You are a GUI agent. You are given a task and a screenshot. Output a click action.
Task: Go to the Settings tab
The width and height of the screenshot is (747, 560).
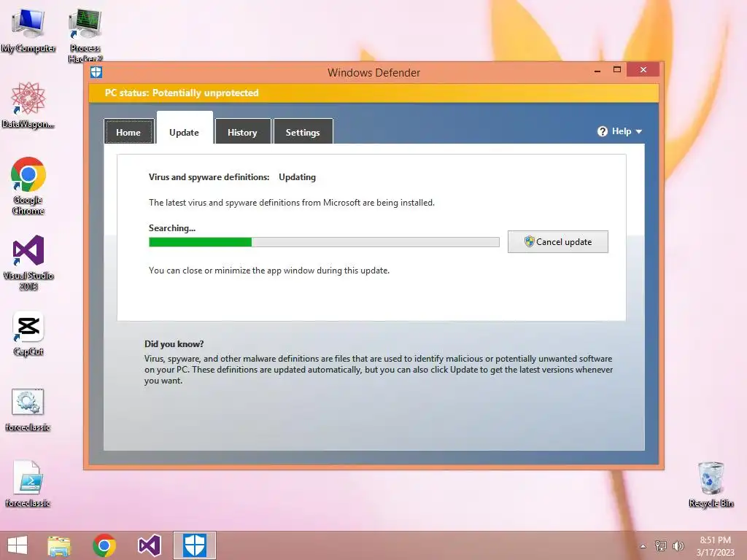pyautogui.click(x=303, y=131)
